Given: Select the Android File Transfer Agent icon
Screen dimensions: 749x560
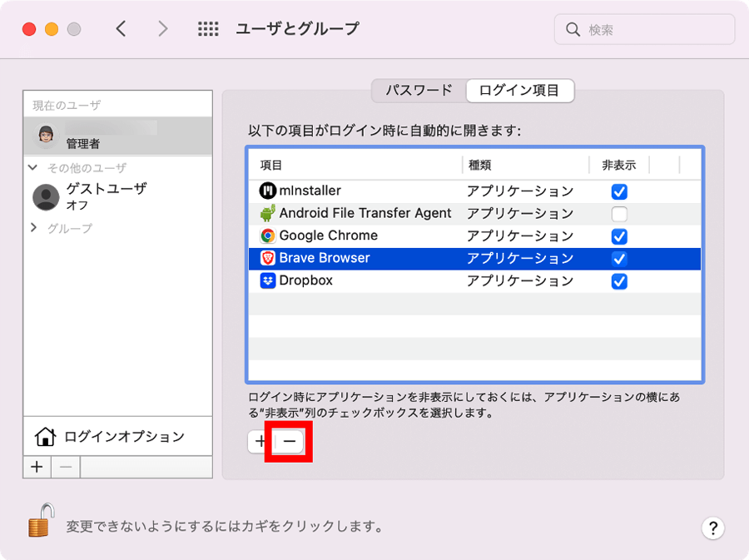Looking at the screenshot, I should coord(267,213).
